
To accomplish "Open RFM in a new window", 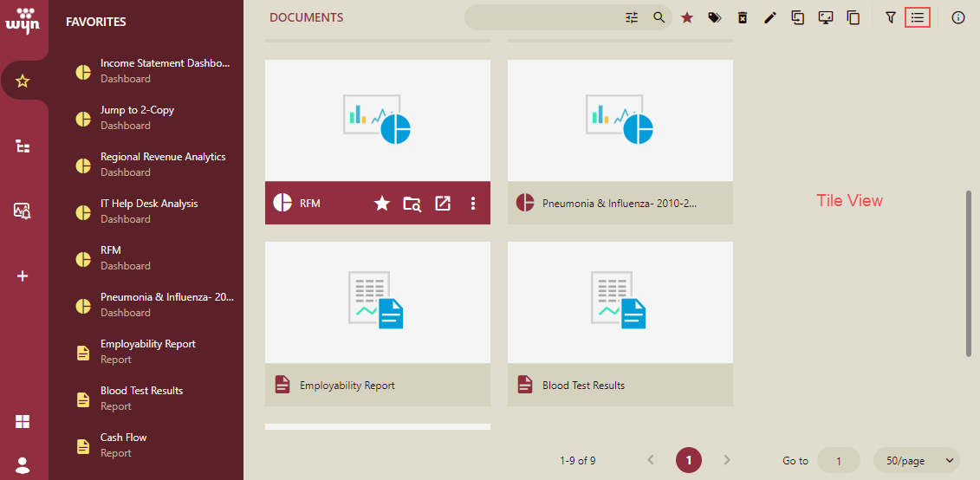I will point(443,204).
